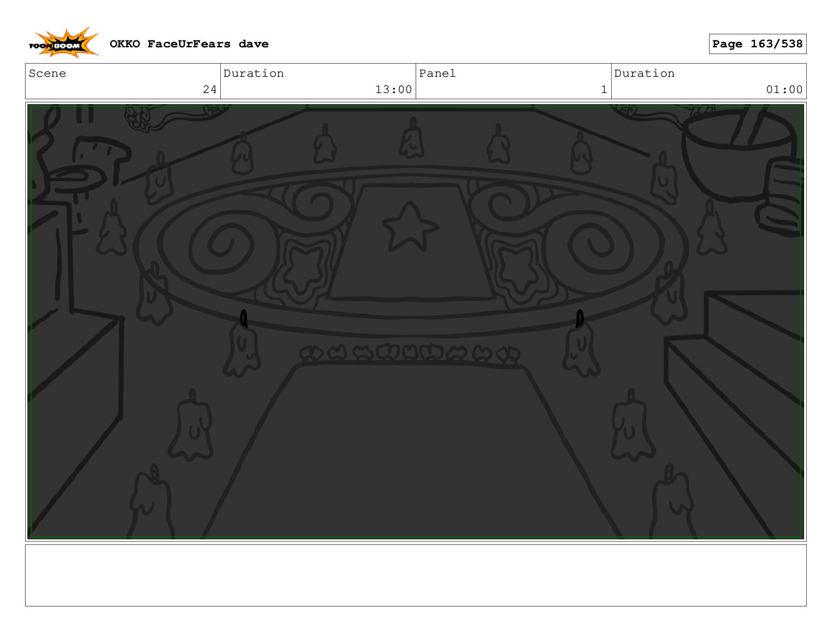Click the panel number value '1'
The width and height of the screenshot is (832, 644).
(x=604, y=90)
